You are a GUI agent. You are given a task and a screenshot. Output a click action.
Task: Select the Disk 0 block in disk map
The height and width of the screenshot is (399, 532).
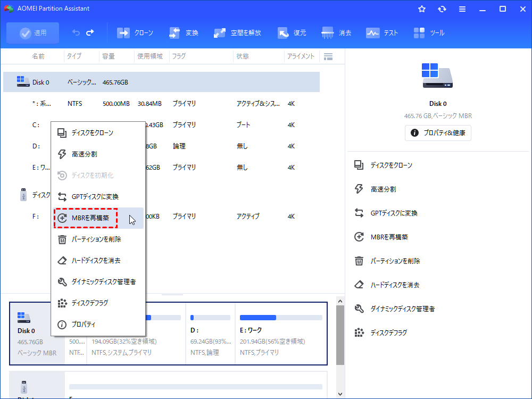click(x=37, y=334)
